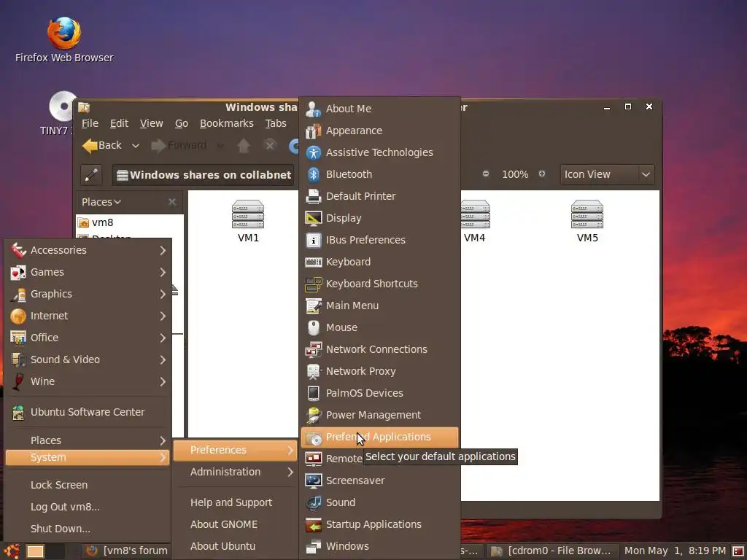Click Network Connections icon
Viewport: 747px width, 560px height.
tap(313, 349)
